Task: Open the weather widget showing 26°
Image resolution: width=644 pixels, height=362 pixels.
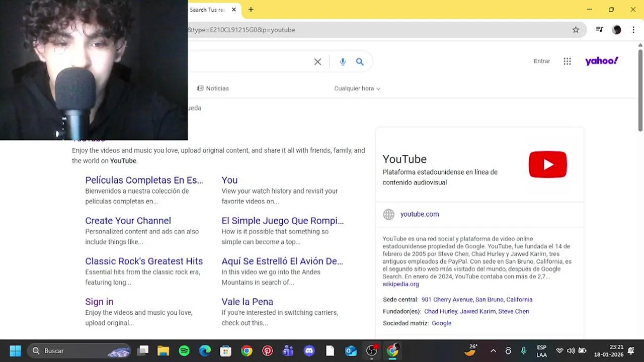Action: coord(471,350)
